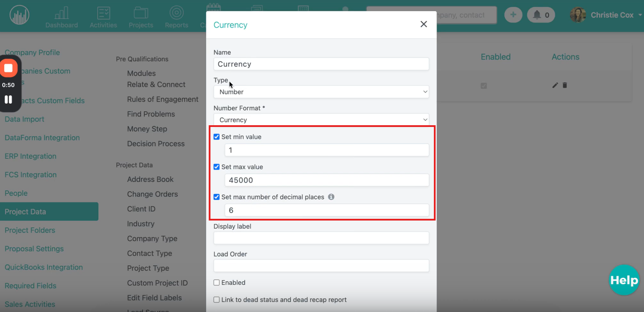Click the Help button
This screenshot has width=644, height=312.
[x=624, y=280]
